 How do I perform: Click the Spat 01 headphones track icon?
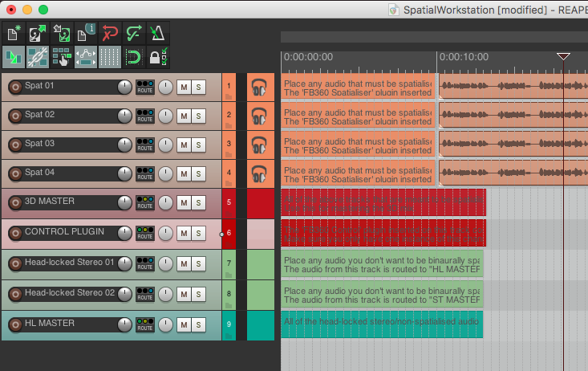pyautogui.click(x=259, y=88)
